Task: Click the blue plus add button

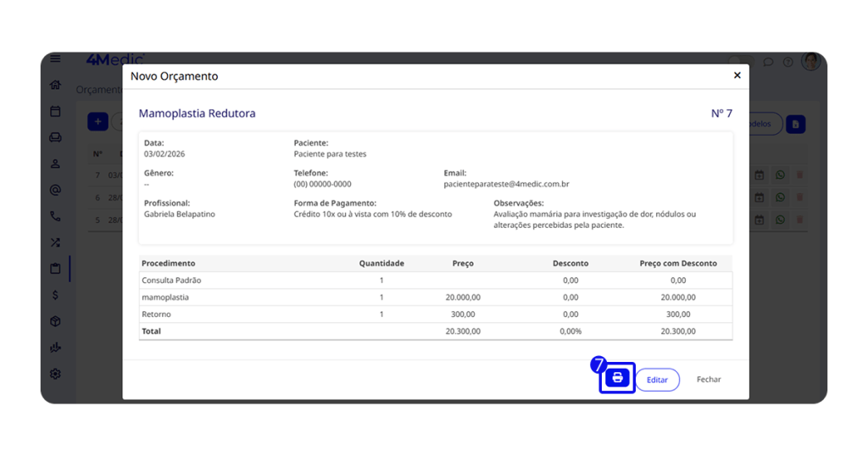Action: coord(97,122)
